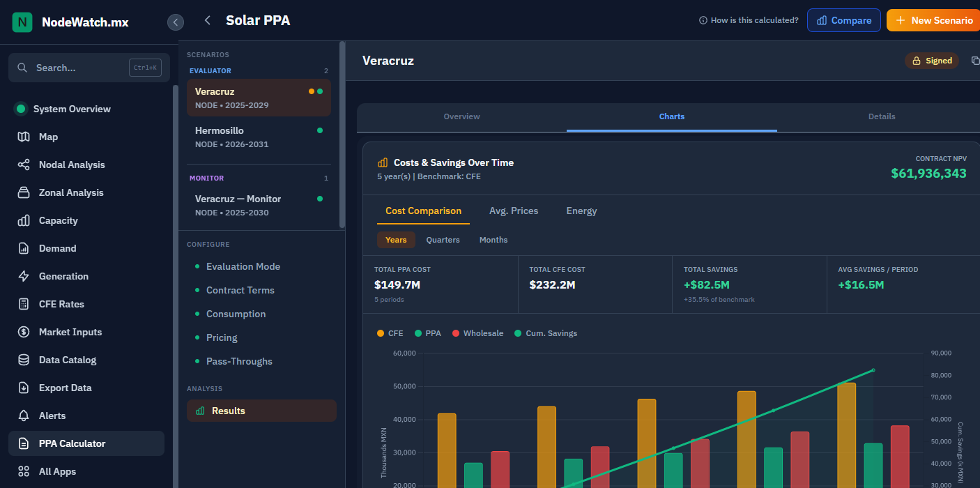Screen dimensions: 980x488
Task: Click the Signed lock badge
Action: pyautogui.click(x=932, y=61)
